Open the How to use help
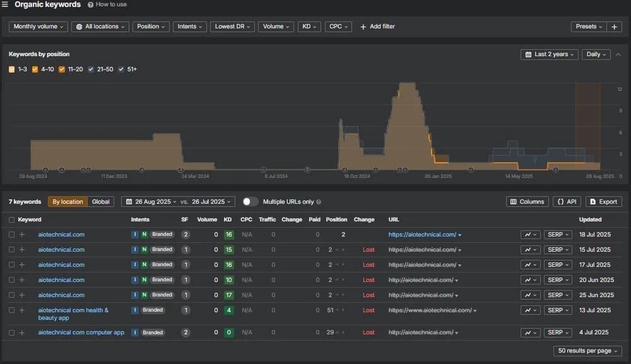 (107, 4)
